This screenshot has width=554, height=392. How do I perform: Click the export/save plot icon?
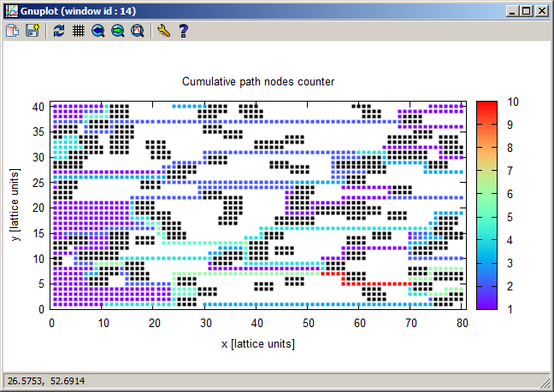point(32,30)
